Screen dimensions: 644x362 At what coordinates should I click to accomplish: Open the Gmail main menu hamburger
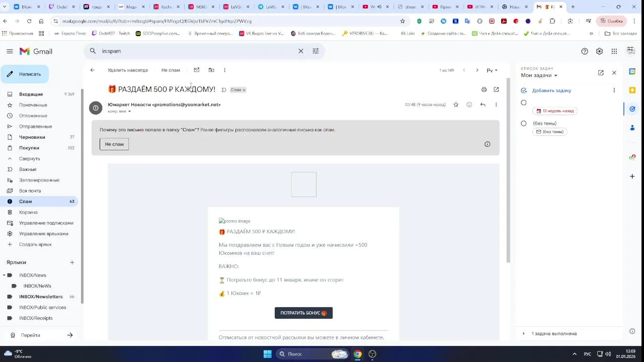pos(10,51)
